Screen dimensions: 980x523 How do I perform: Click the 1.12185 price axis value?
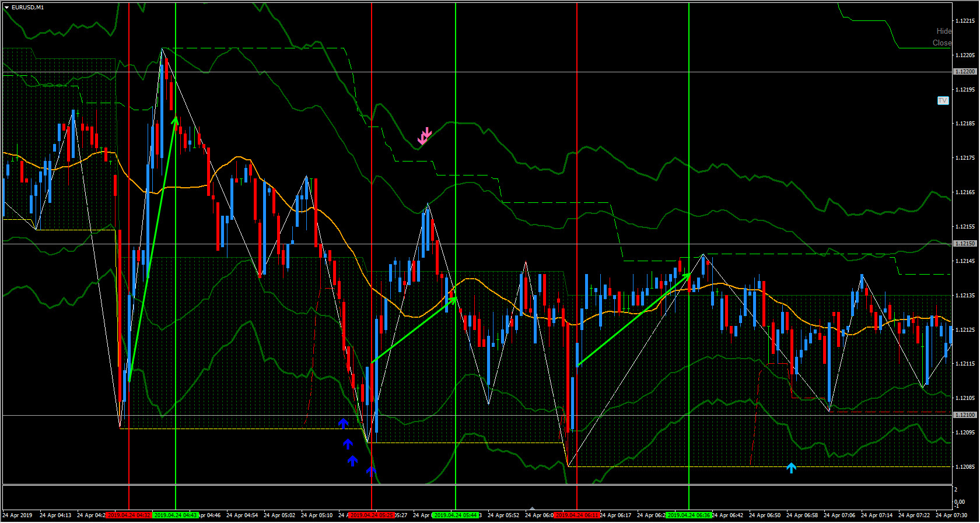[965, 124]
